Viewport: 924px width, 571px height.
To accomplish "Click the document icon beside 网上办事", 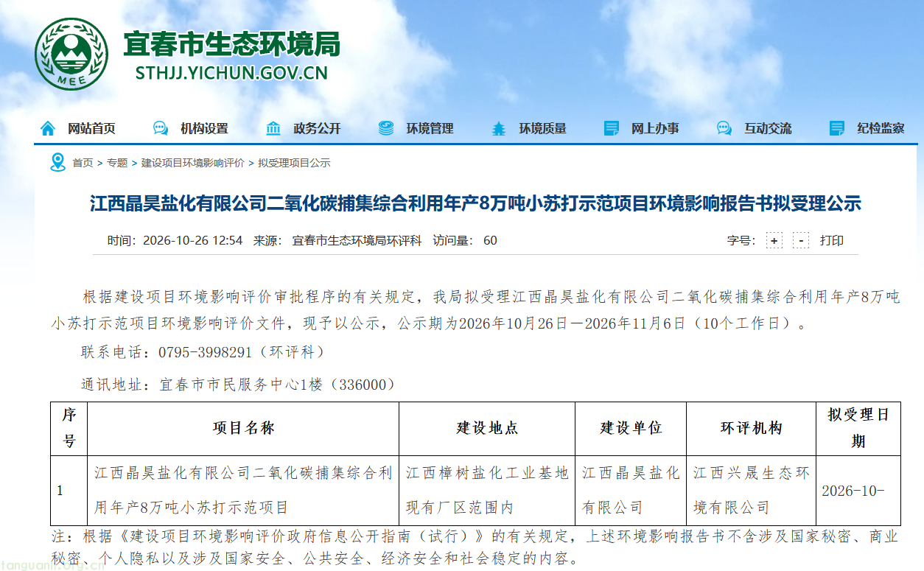I will click(612, 128).
